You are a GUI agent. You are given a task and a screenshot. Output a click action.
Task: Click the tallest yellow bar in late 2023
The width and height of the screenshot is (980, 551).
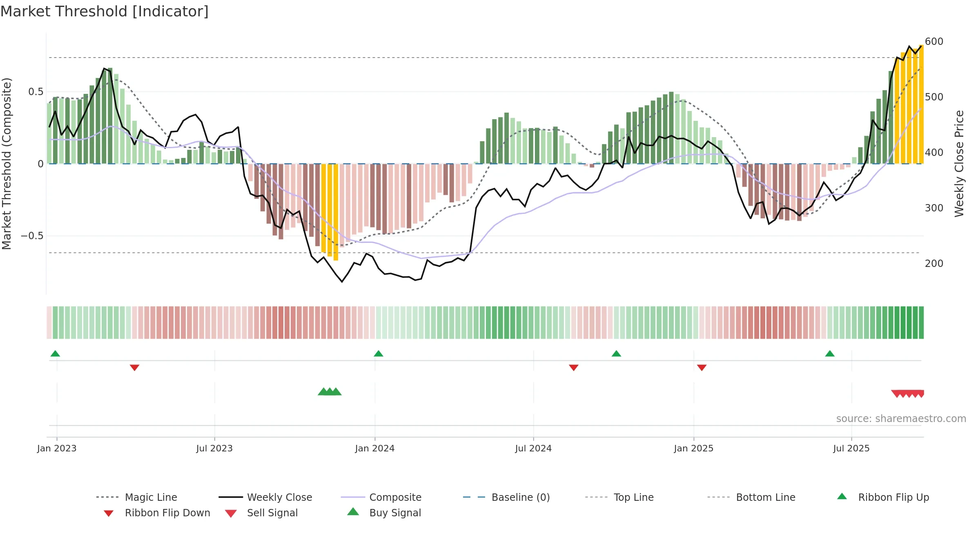[336, 212]
